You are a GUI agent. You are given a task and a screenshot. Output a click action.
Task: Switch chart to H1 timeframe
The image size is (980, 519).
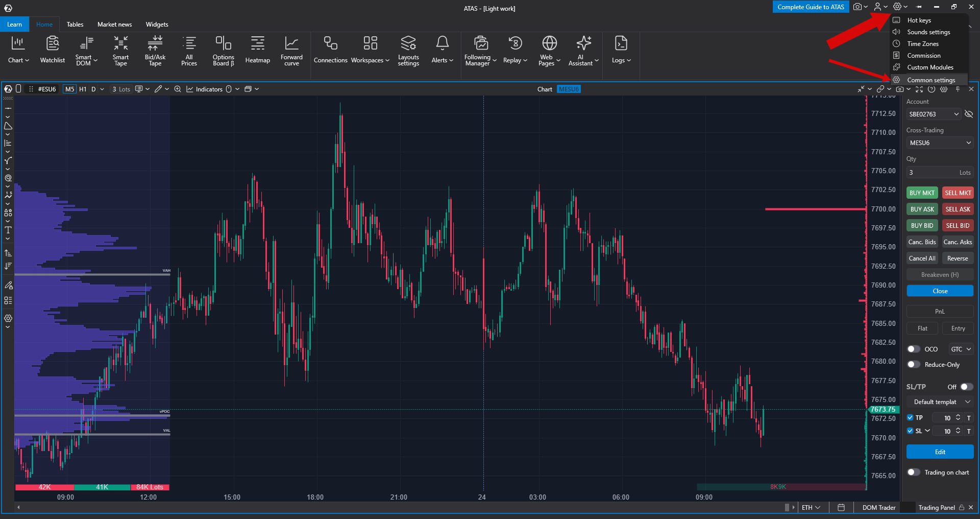pyautogui.click(x=83, y=89)
